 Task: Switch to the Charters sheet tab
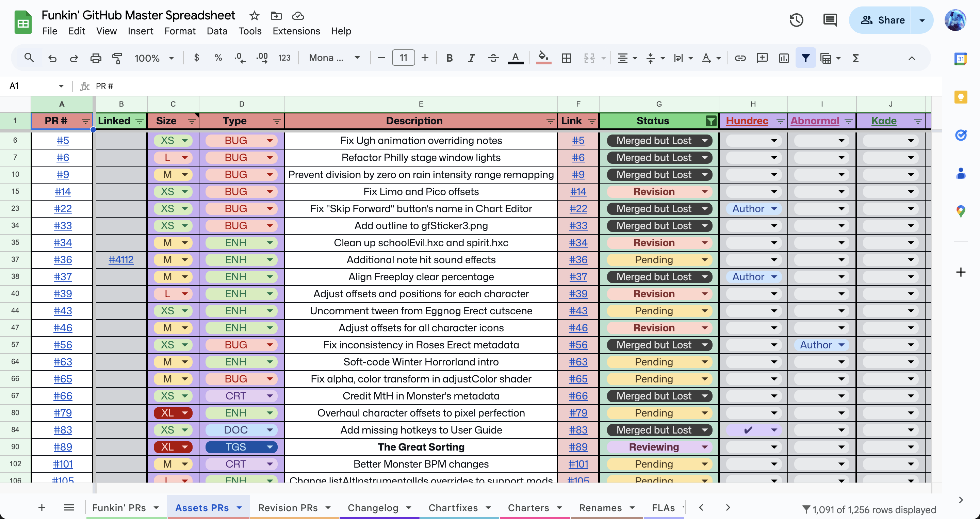click(x=528, y=507)
